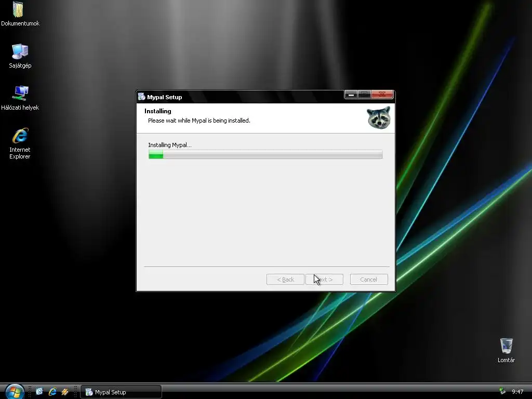Open the Windows Start orb
This screenshot has height=399, width=532.
pyautogui.click(x=14, y=392)
